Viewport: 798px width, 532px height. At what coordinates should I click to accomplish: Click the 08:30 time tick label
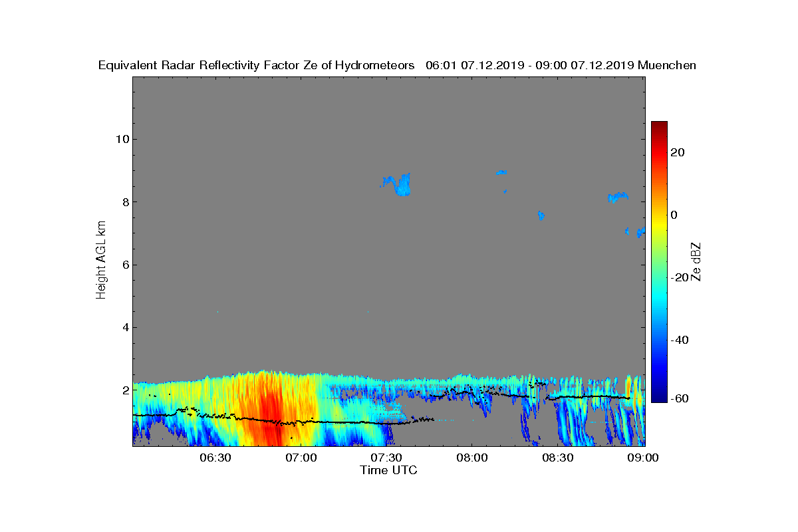(558, 458)
